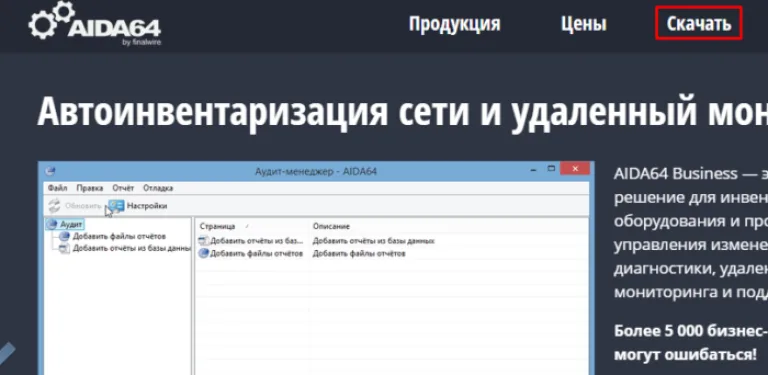Close the Аудит-менеджер window
The image size is (768, 375).
(575, 169)
